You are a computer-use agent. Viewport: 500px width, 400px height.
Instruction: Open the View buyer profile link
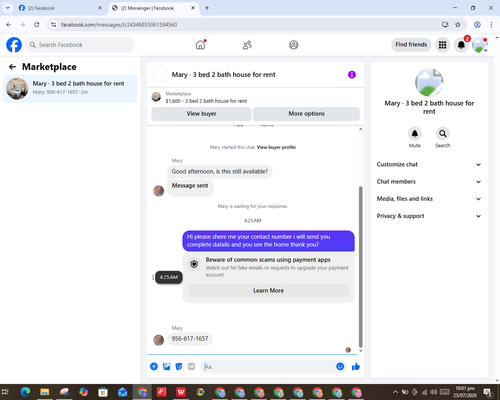(276, 147)
